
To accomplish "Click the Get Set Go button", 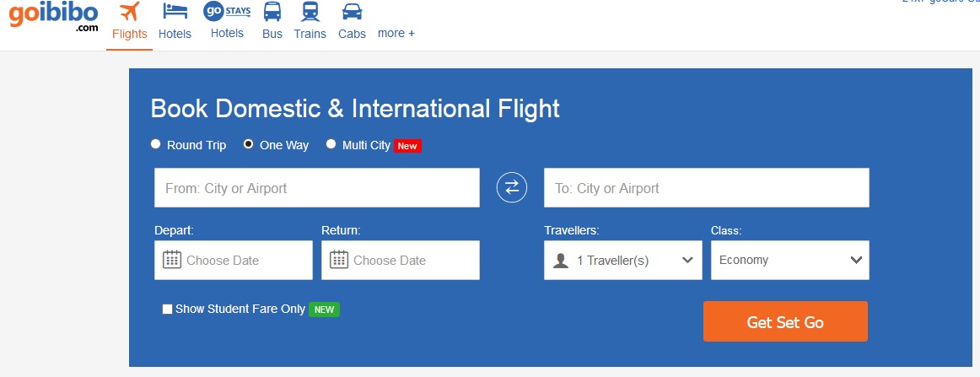I will coord(786,322).
